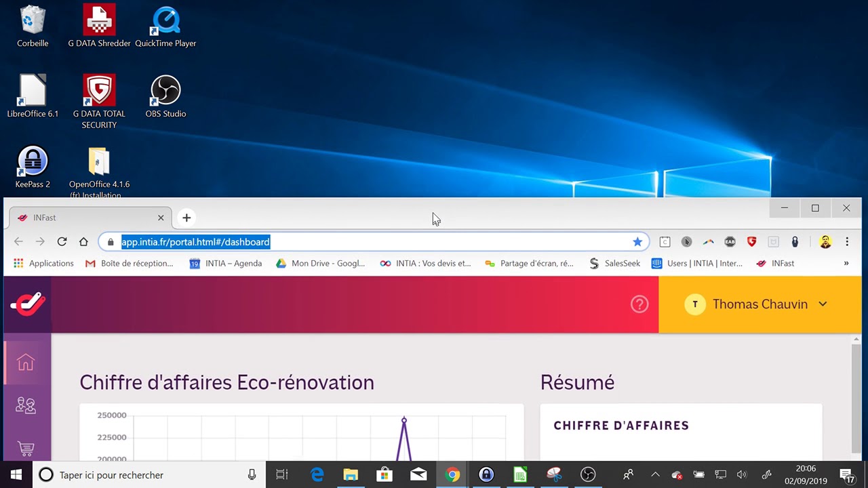Image resolution: width=868 pixels, height=488 pixels.
Task: Select LibreOffice 6.1 desktop icon
Action: point(33,96)
